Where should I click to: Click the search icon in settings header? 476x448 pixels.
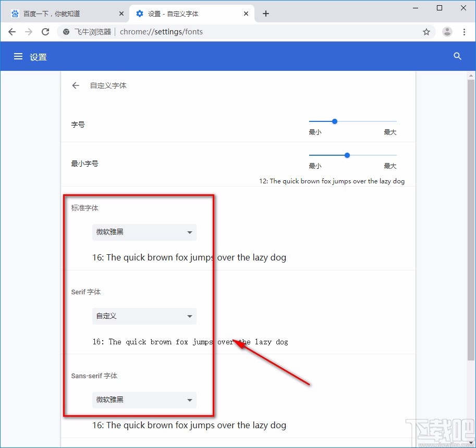pos(457,56)
